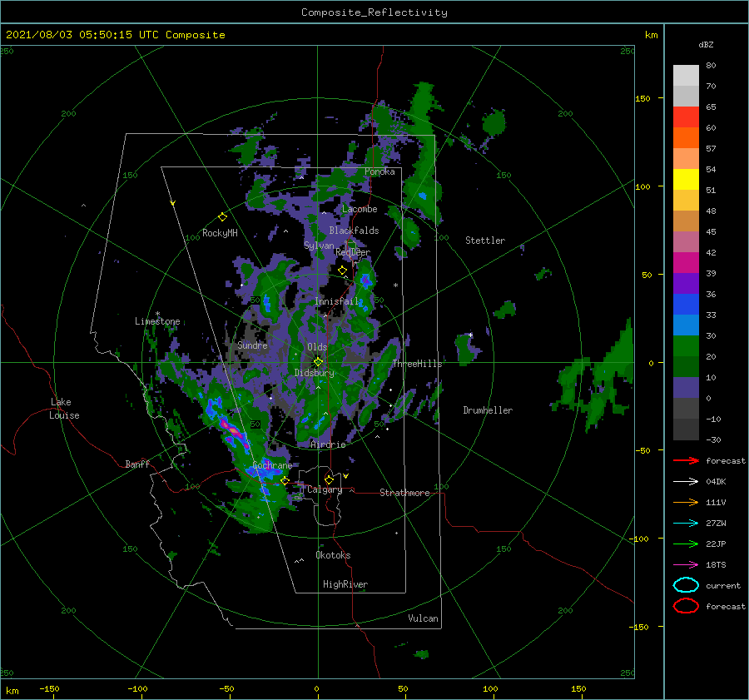Click the magenta 42–39 dBZ swatch
The image size is (749, 700).
[686, 263]
